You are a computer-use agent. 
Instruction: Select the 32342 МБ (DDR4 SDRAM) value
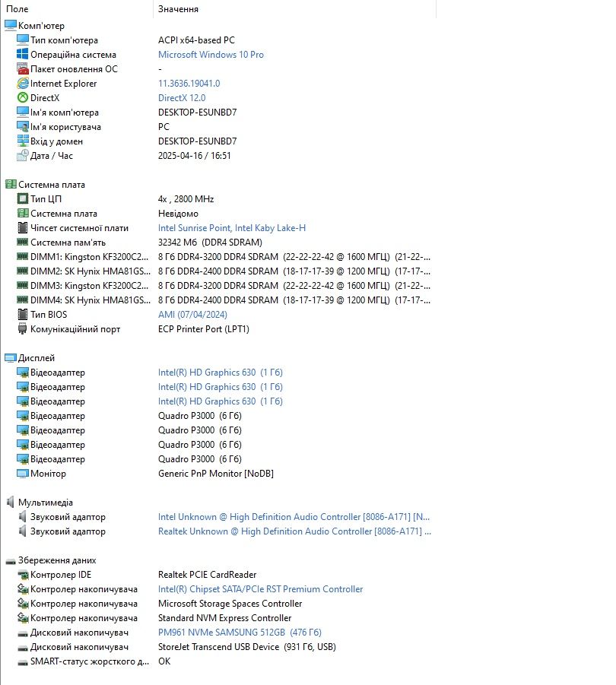click(210, 242)
